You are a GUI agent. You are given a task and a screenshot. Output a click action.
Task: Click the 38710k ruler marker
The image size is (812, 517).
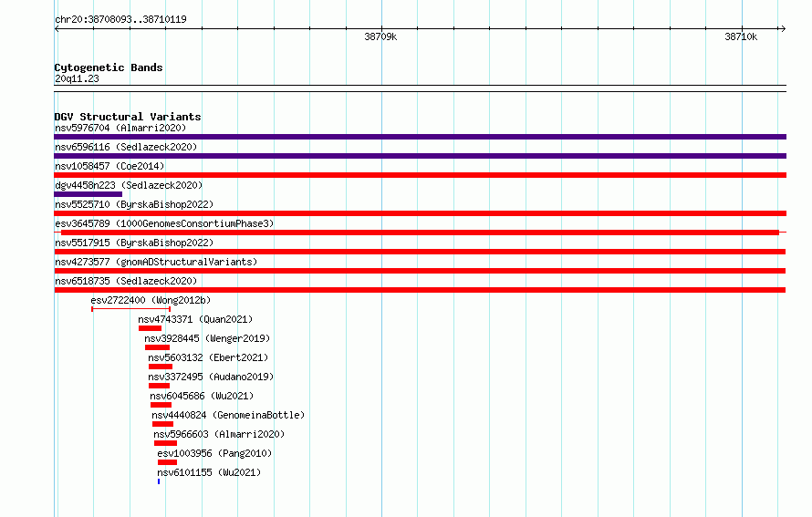[741, 36]
